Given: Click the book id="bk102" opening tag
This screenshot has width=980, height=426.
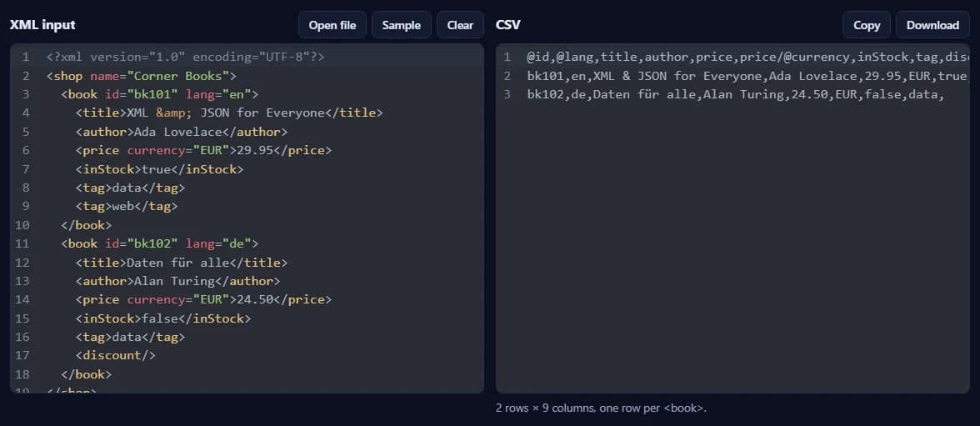Looking at the screenshot, I should click(159, 243).
